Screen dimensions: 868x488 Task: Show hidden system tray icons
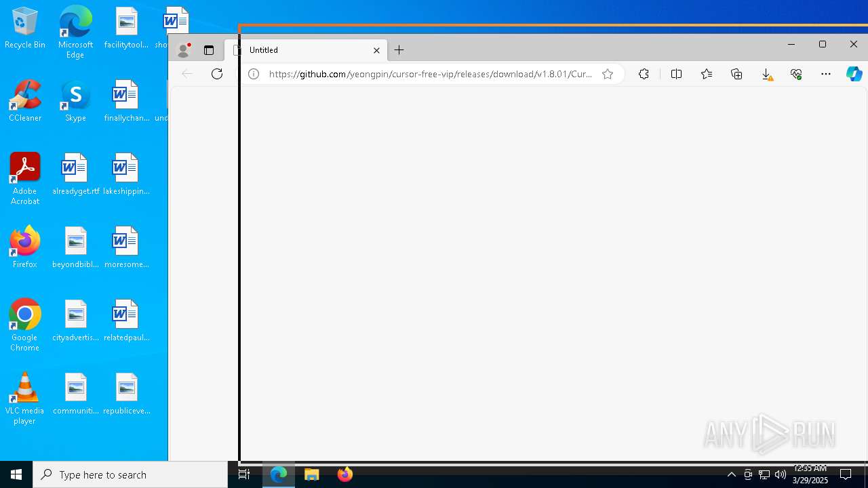pyautogui.click(x=732, y=474)
